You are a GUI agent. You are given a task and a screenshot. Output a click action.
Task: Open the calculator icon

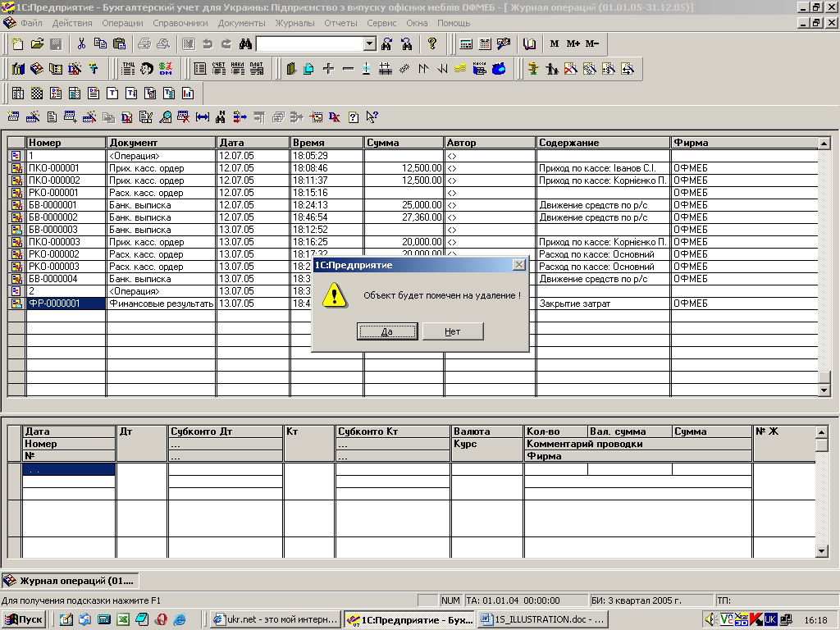[466, 44]
